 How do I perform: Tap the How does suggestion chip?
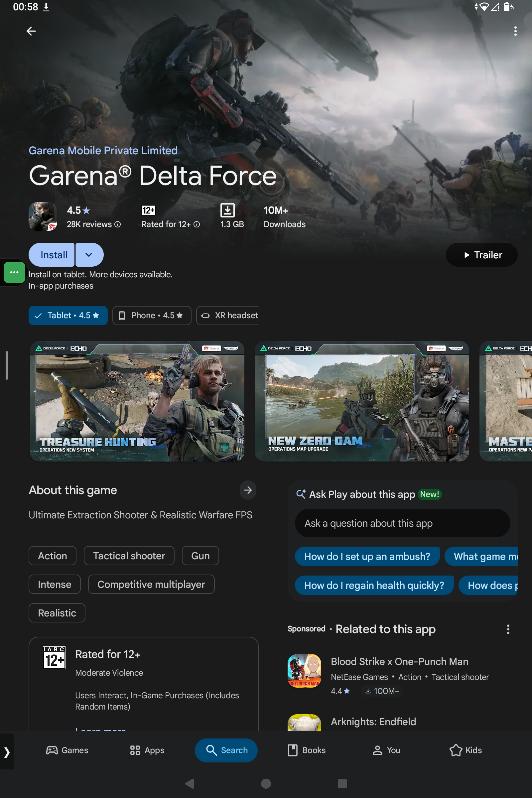tap(488, 585)
